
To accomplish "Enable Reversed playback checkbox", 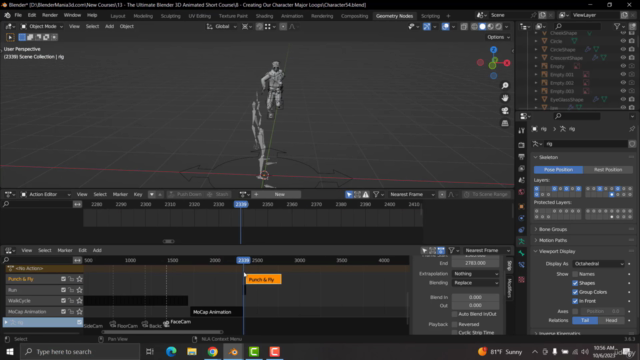I will 455,324.
